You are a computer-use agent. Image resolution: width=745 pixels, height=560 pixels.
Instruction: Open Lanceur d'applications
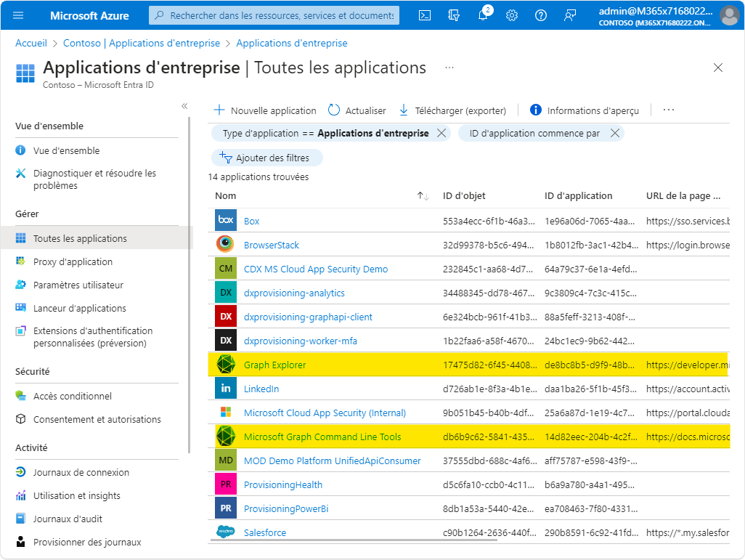[x=79, y=308]
